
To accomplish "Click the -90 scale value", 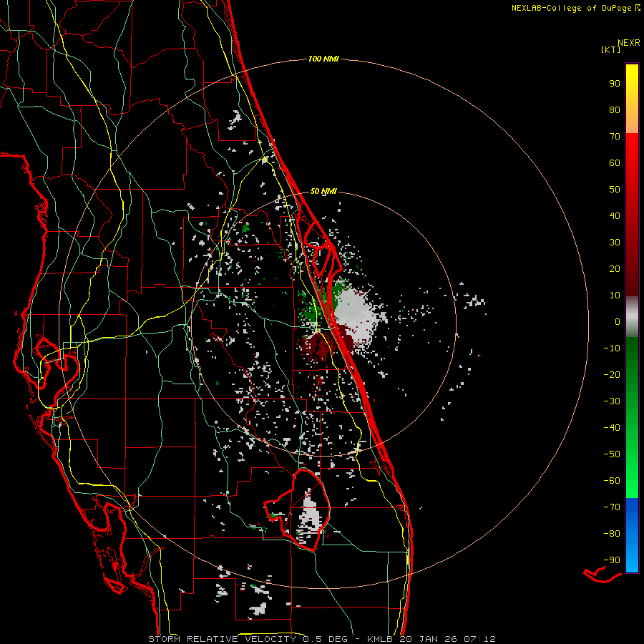I will pos(612,560).
